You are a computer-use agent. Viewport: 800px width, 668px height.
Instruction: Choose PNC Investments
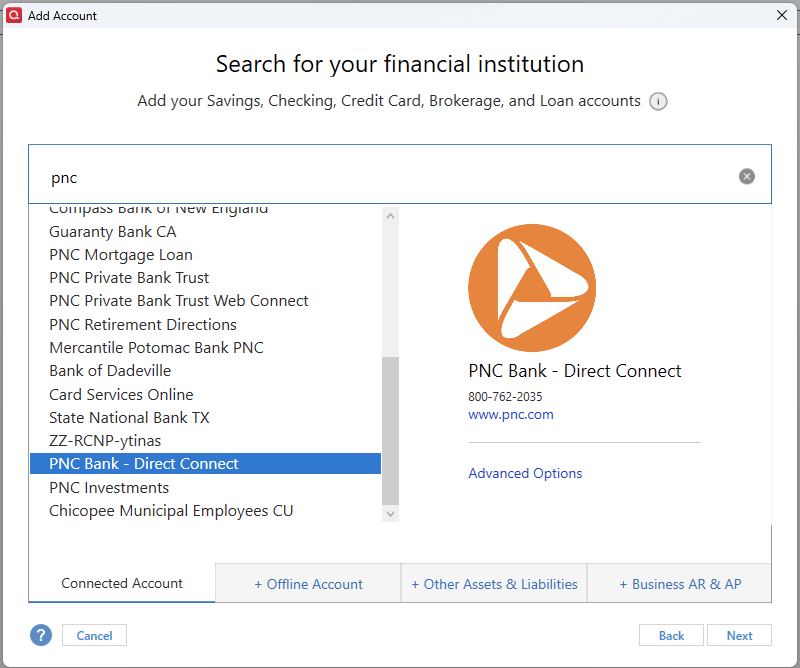click(109, 487)
